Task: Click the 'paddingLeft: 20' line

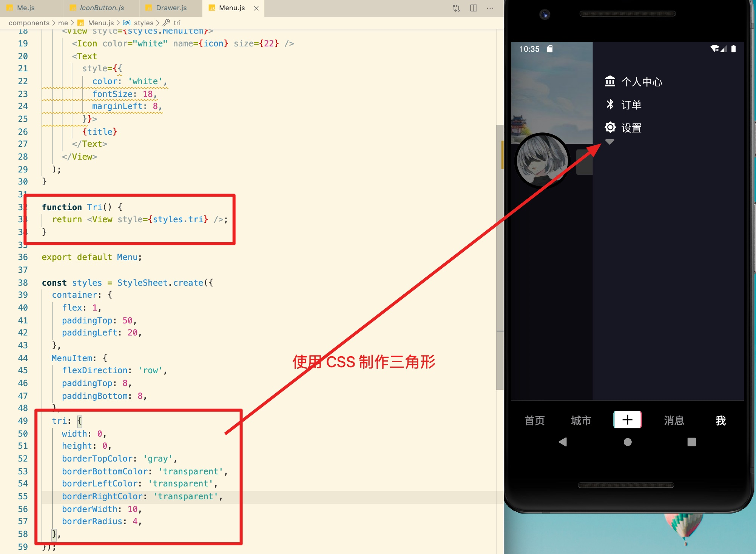Action: (102, 333)
